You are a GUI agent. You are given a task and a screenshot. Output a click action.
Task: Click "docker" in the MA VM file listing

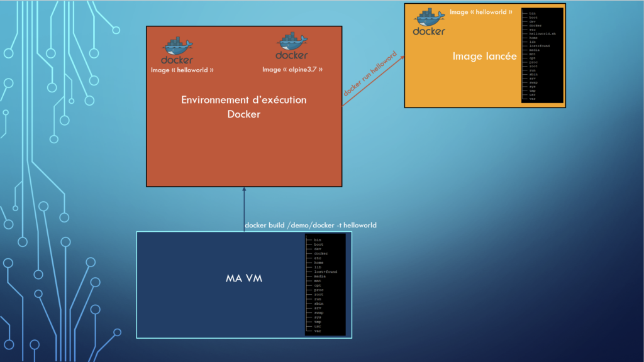point(321,254)
